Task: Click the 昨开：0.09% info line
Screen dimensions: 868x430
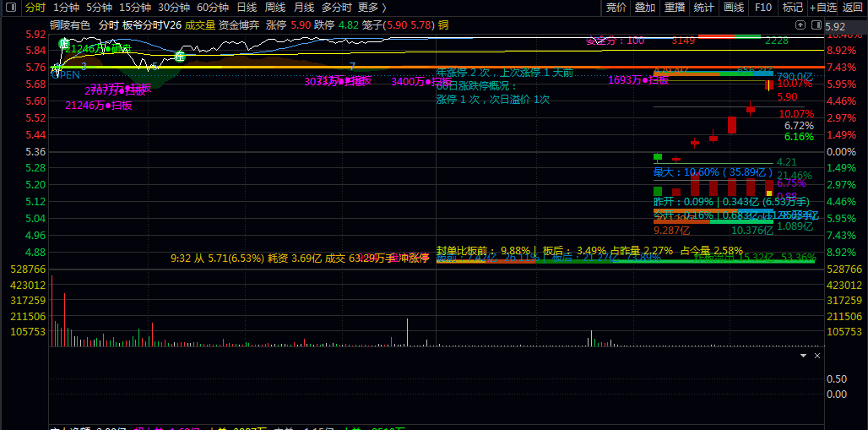Action: (x=730, y=201)
